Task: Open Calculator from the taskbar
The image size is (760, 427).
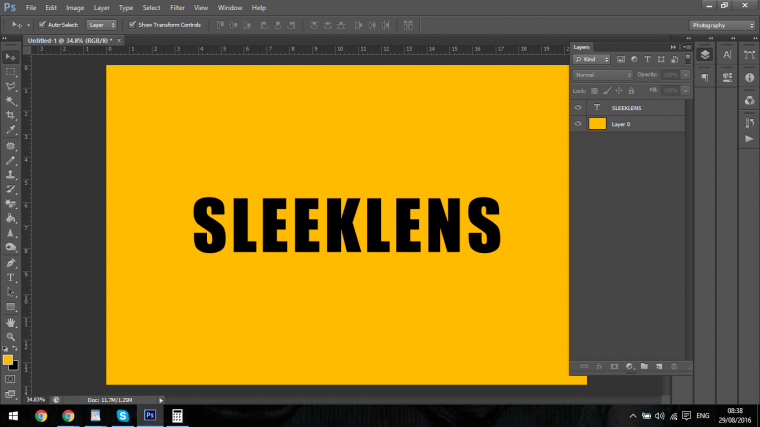Action: pos(177,416)
